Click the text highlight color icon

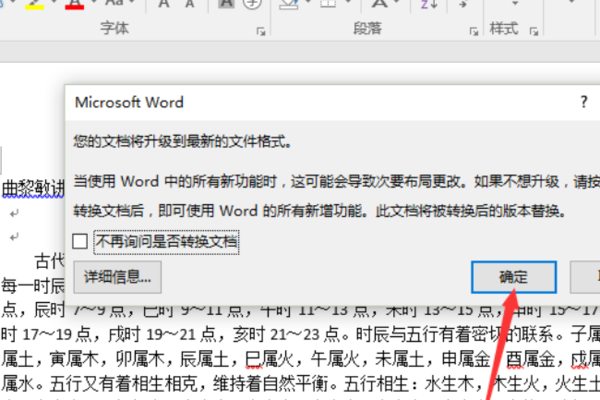(34, 4)
